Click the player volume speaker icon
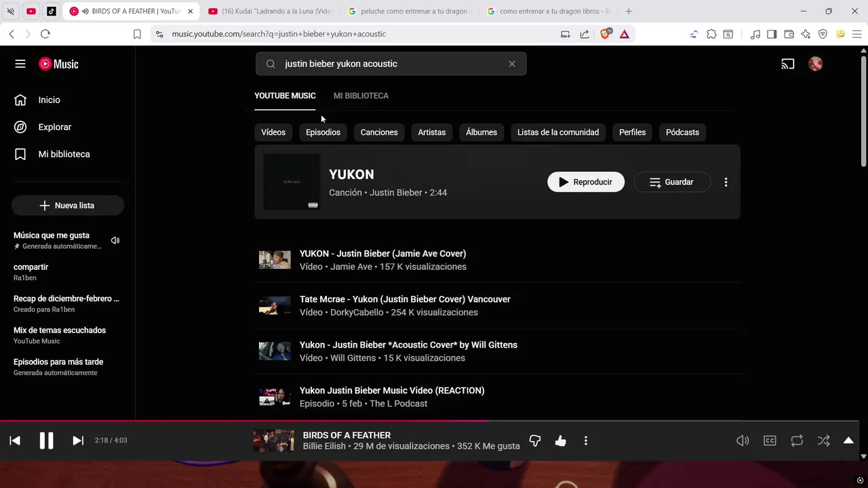The width and height of the screenshot is (868, 488). [743, 441]
